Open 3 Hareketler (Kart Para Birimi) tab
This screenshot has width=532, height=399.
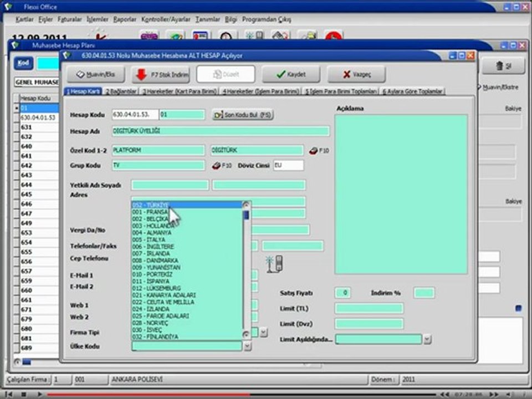click(x=180, y=91)
